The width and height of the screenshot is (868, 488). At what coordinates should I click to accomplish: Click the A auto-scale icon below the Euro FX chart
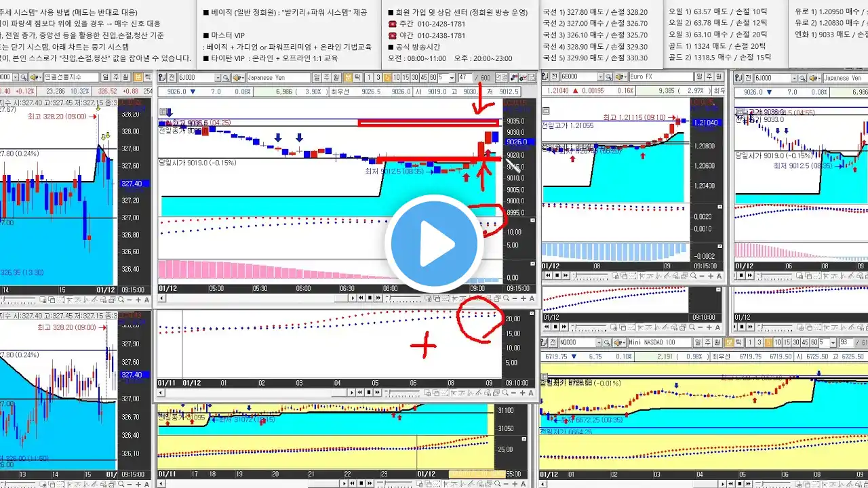719,275
